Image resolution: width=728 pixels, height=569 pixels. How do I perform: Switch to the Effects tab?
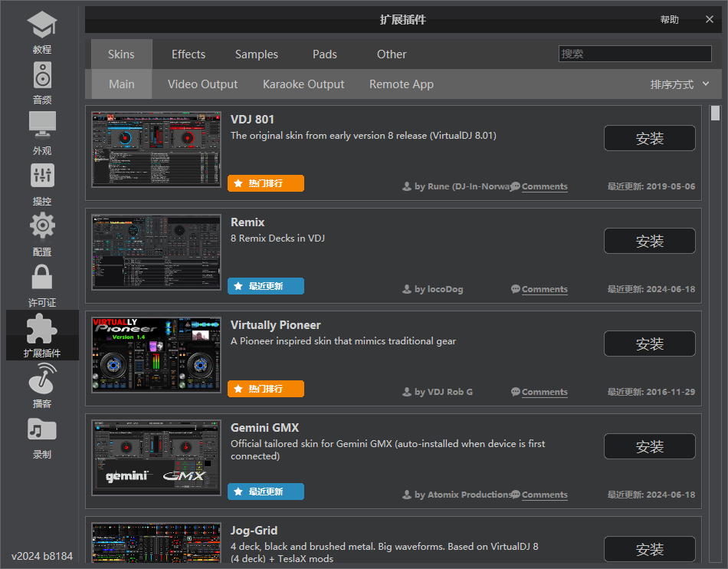point(189,54)
